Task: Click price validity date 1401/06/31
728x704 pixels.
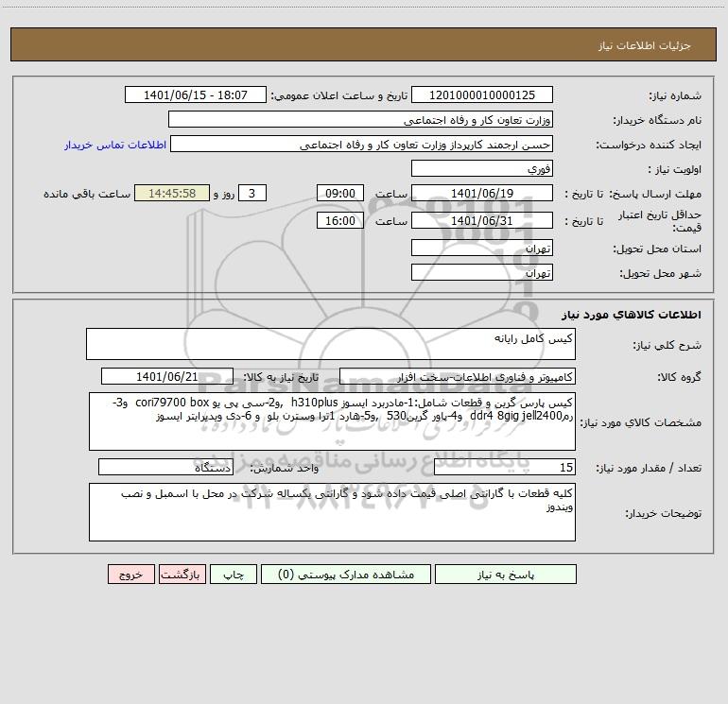Action: tap(482, 220)
